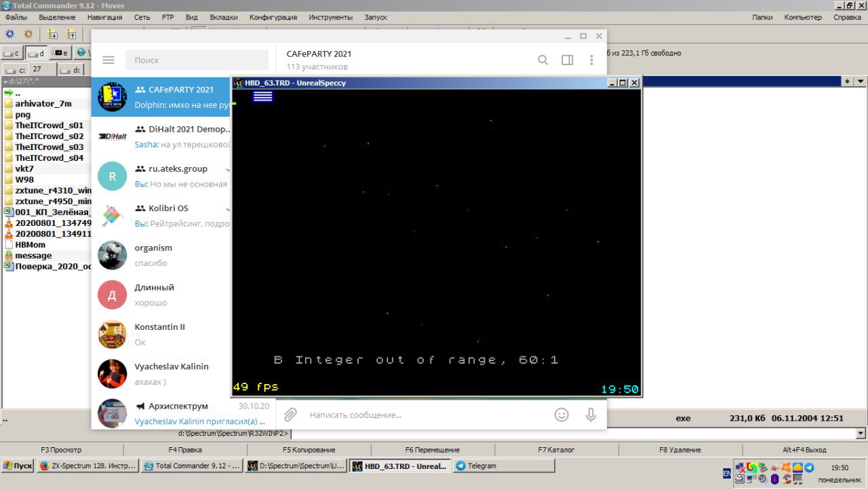
Task: Click F3 Просмотр button
Action: pos(62,449)
